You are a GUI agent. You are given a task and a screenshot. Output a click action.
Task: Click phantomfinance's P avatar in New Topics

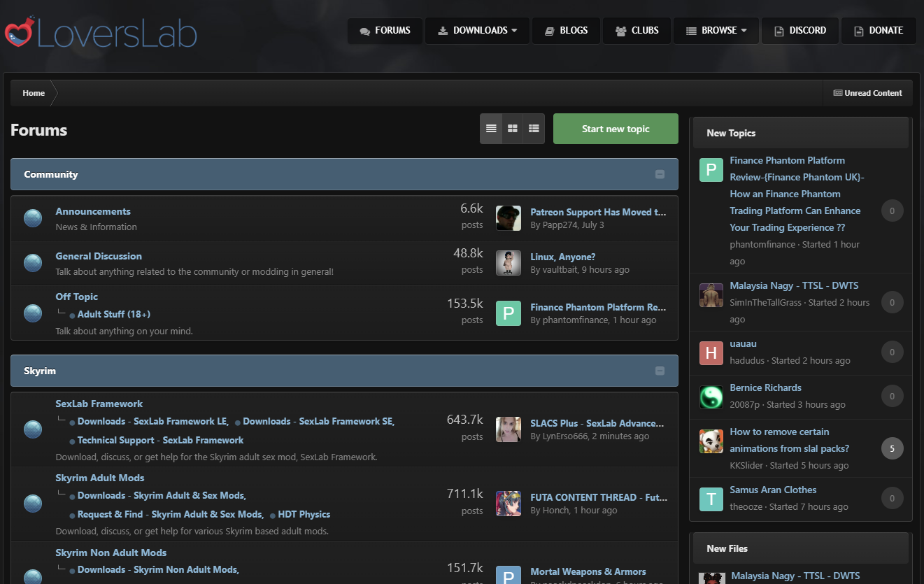point(711,170)
